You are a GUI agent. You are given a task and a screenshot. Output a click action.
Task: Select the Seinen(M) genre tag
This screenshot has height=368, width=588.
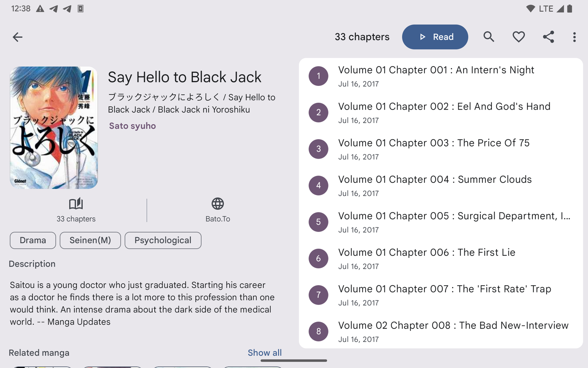(x=90, y=240)
